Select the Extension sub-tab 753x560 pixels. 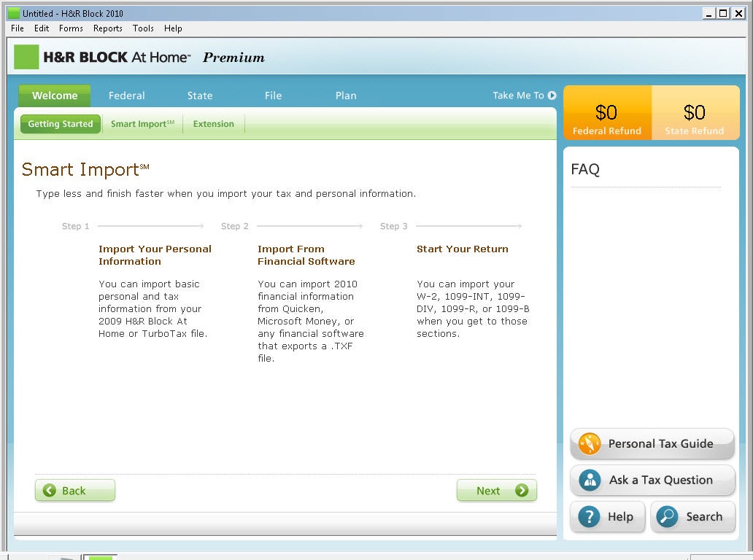coord(213,124)
